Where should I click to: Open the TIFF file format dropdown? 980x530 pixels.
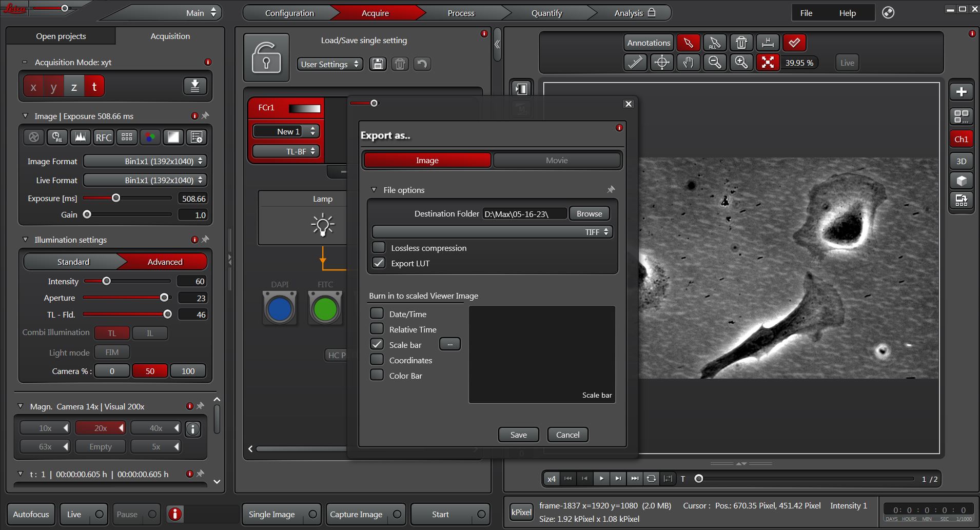point(492,232)
